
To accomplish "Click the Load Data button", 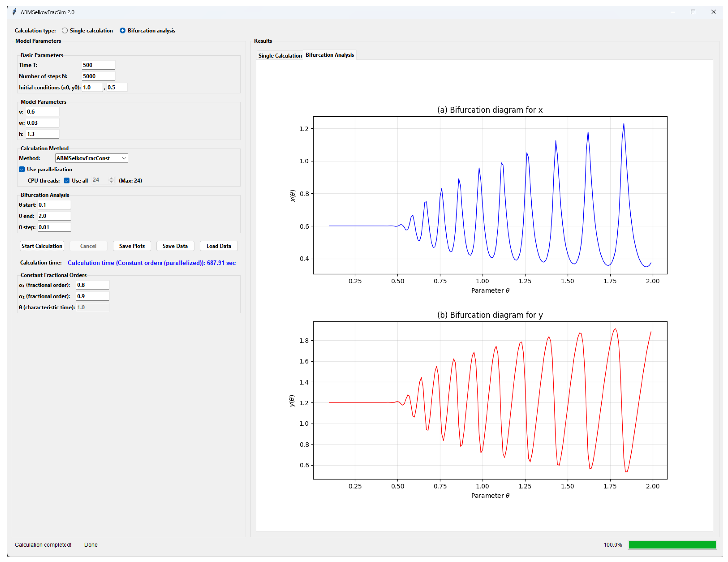I will click(219, 246).
